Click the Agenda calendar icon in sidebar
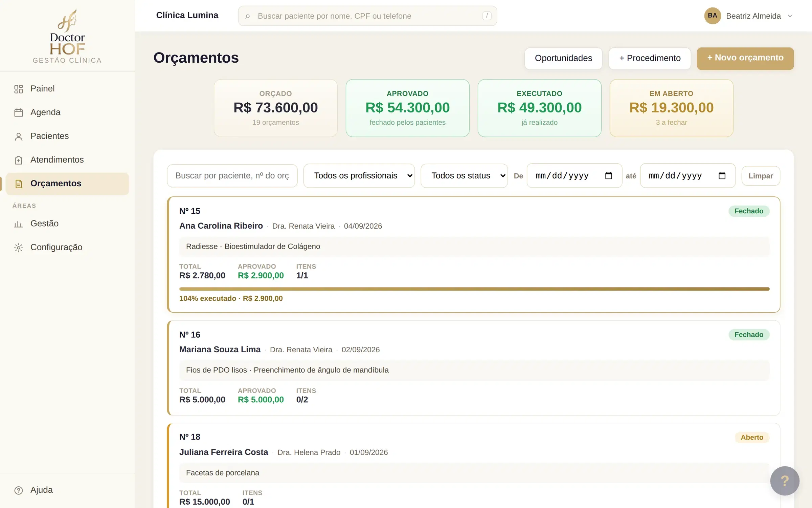The width and height of the screenshot is (812, 508). pyautogui.click(x=19, y=113)
